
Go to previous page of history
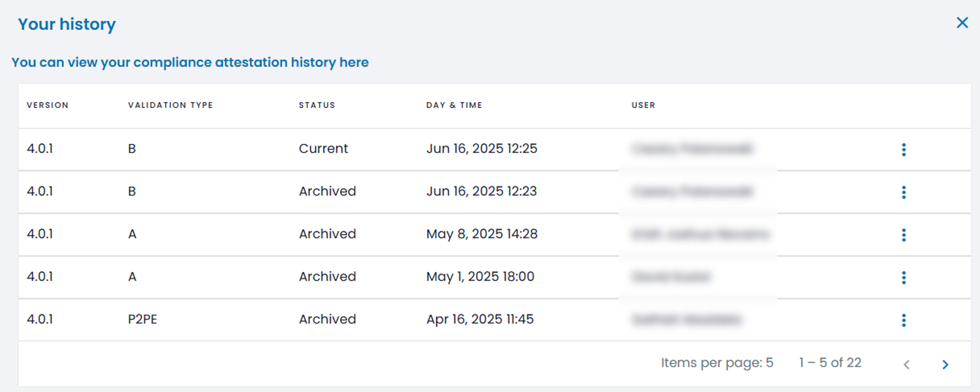[x=906, y=364]
